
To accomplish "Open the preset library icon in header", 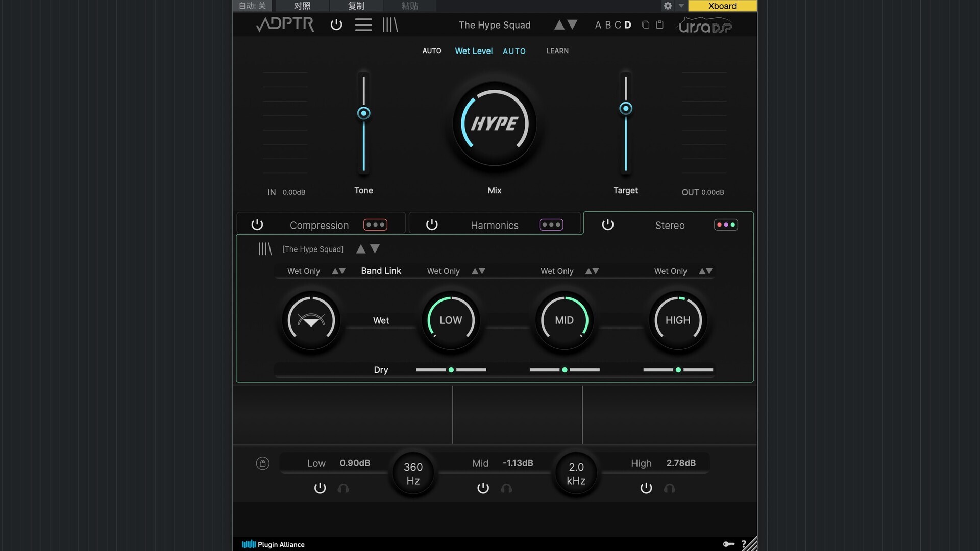I will coord(390,24).
